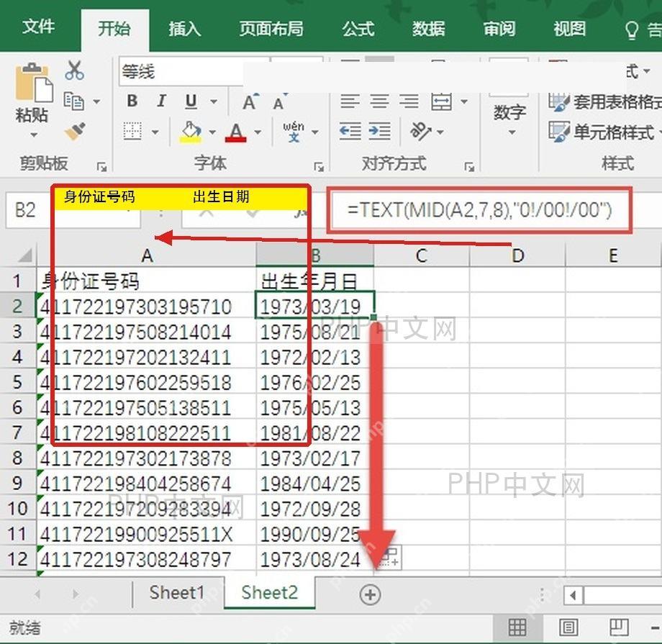Switch to the 插入 Insert tab

click(x=184, y=29)
